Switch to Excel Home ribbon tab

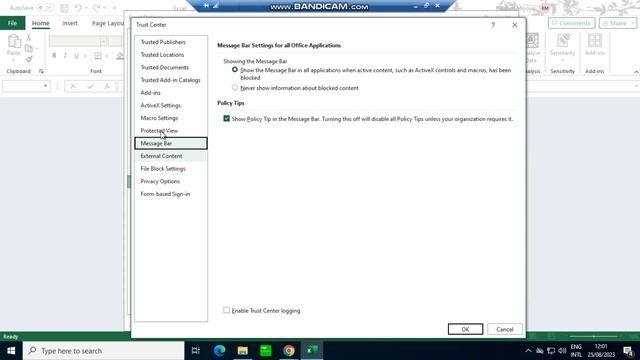coord(40,23)
